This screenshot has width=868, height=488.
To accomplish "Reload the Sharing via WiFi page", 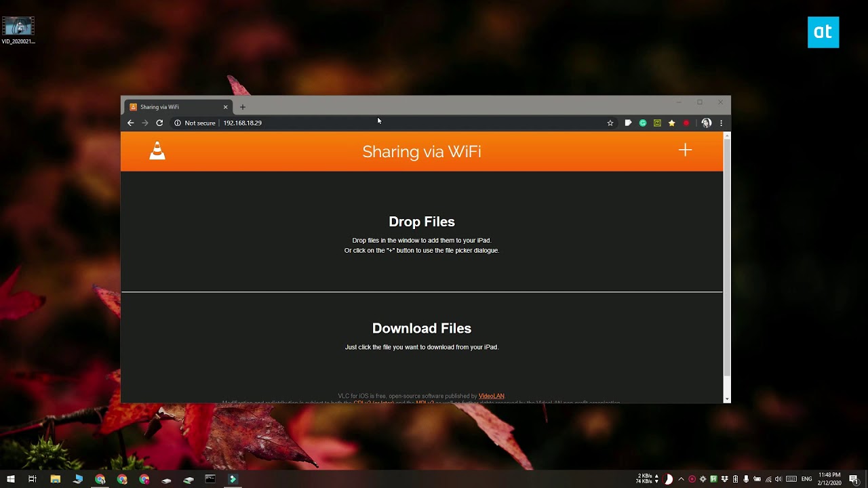I will pos(159,123).
